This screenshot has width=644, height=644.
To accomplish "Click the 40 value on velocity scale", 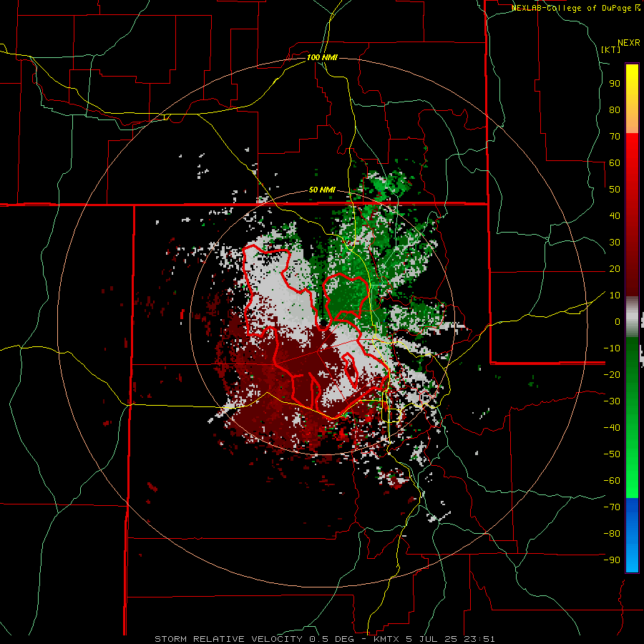I will pos(615,215).
